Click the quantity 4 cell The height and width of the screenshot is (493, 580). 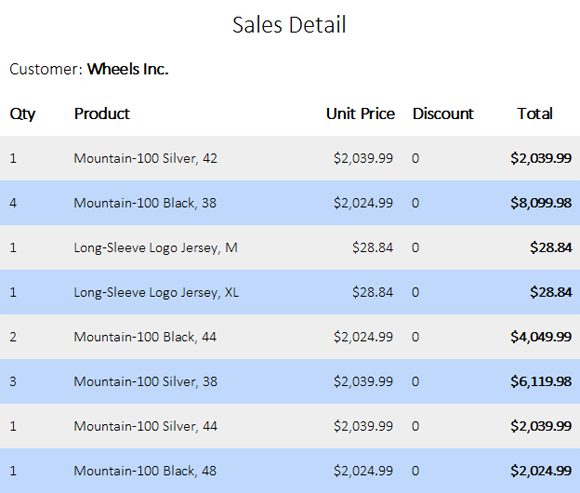[13, 203]
